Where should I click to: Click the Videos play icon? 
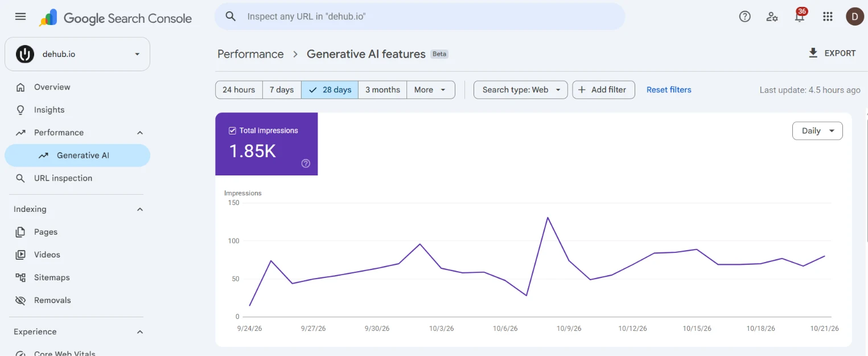point(20,255)
